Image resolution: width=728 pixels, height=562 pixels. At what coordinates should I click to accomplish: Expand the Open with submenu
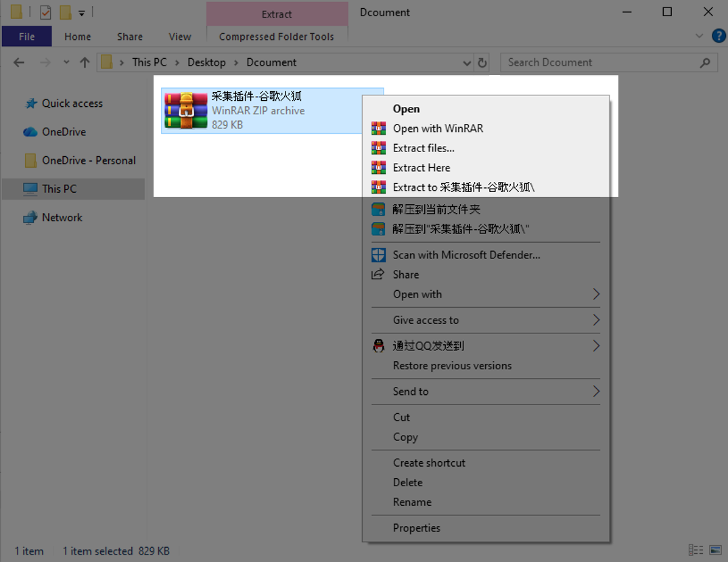595,294
